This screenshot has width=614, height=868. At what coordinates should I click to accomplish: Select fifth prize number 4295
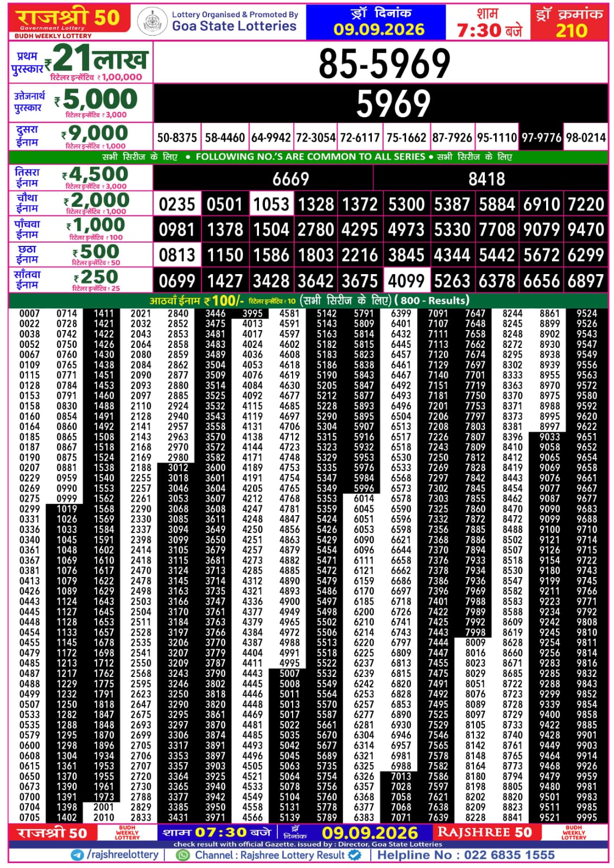[x=359, y=230]
